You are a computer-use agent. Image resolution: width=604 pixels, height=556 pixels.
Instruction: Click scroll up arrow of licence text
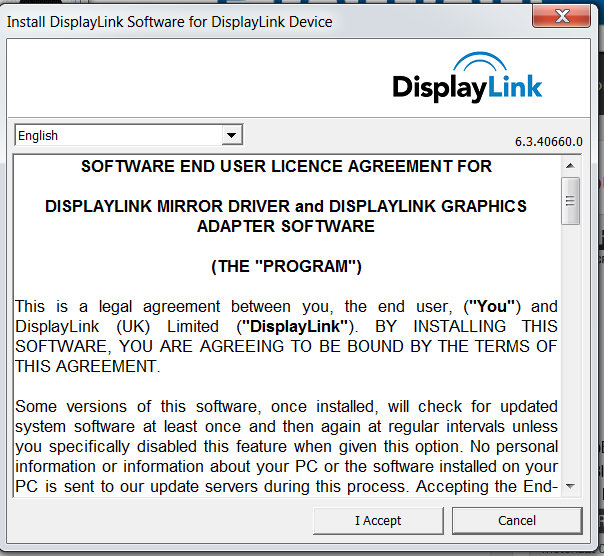[x=570, y=166]
